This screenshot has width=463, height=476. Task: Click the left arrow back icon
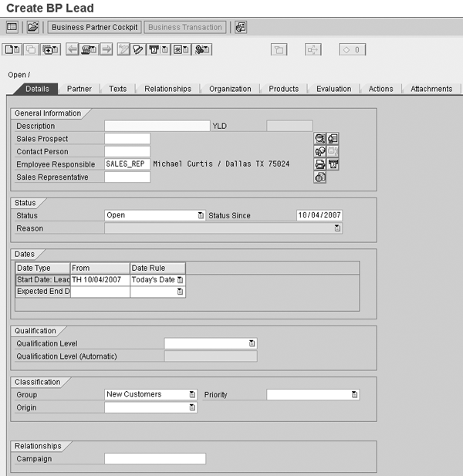[73, 49]
